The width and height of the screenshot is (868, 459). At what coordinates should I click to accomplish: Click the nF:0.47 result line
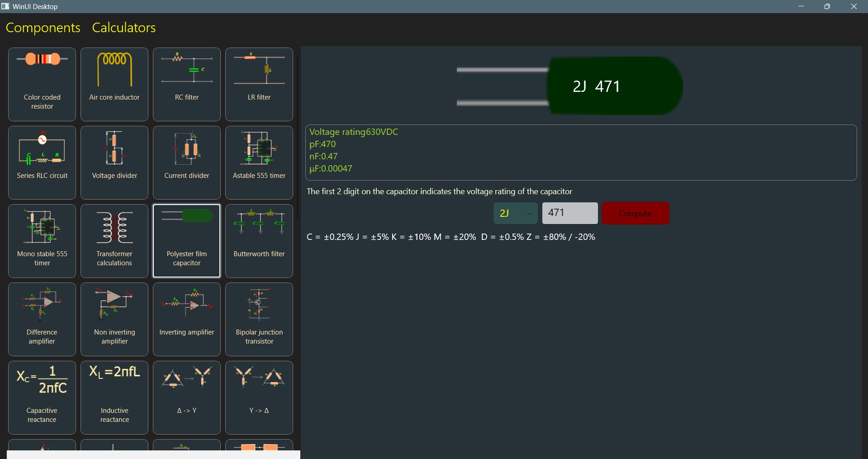(323, 156)
